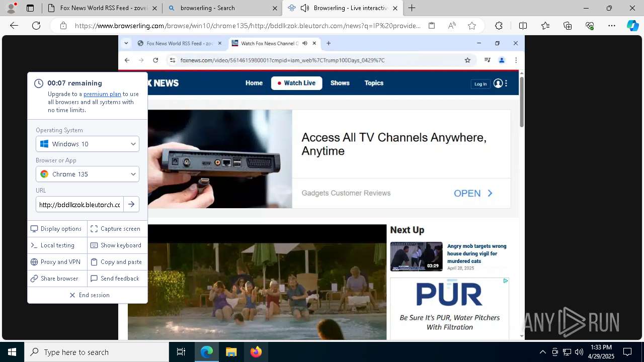Open Local testing

[x=57, y=245]
